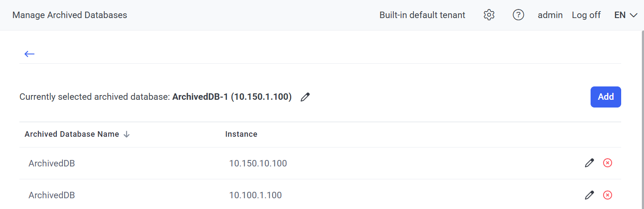Screen dimensions: 644x209
Task: Edit the archived database with instance 10.100.1.100
Action: (589, 195)
